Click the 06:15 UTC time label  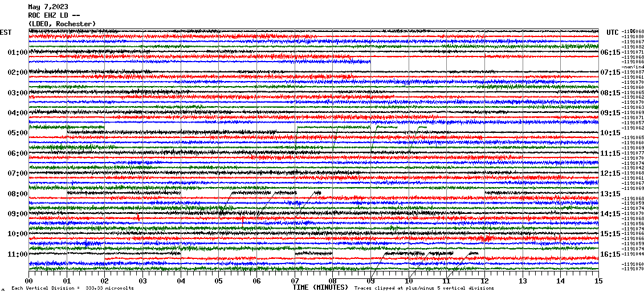point(610,52)
